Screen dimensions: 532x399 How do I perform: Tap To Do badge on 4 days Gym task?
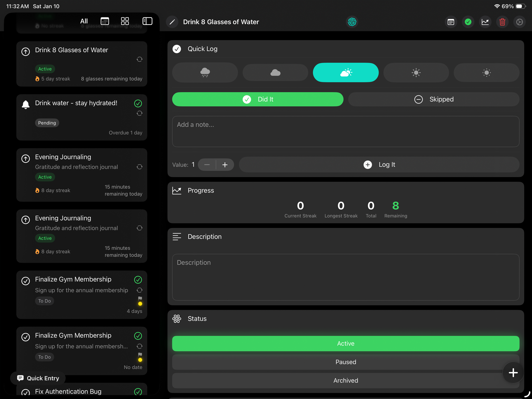(44, 301)
